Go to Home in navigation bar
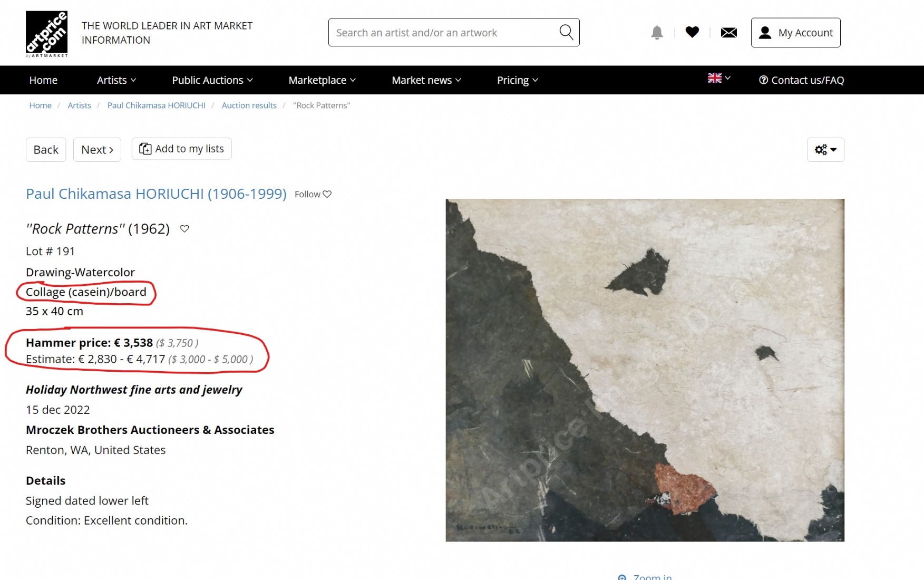The height and width of the screenshot is (580, 924). [x=43, y=80]
